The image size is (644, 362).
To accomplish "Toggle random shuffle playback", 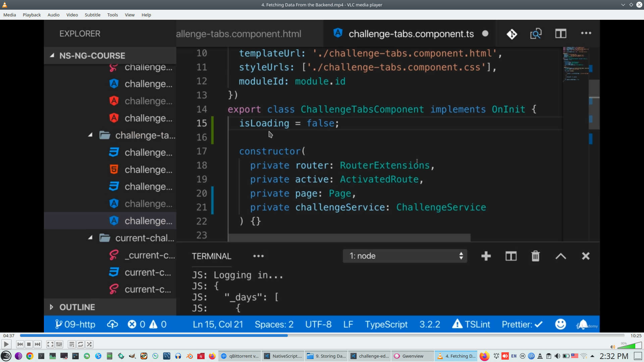I will tap(89, 344).
